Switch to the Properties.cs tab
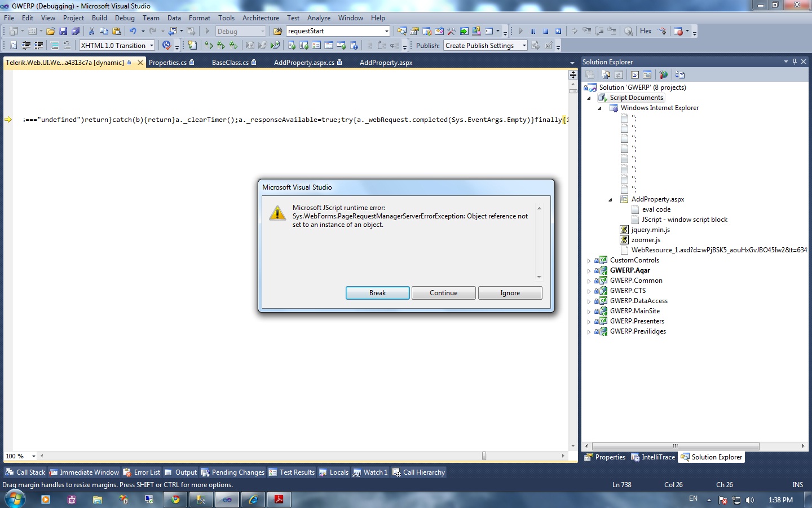This screenshot has height=508, width=812. point(171,63)
